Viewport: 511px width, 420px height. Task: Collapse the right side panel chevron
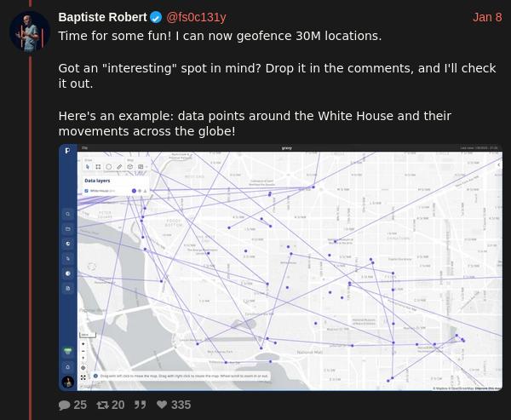498,165
